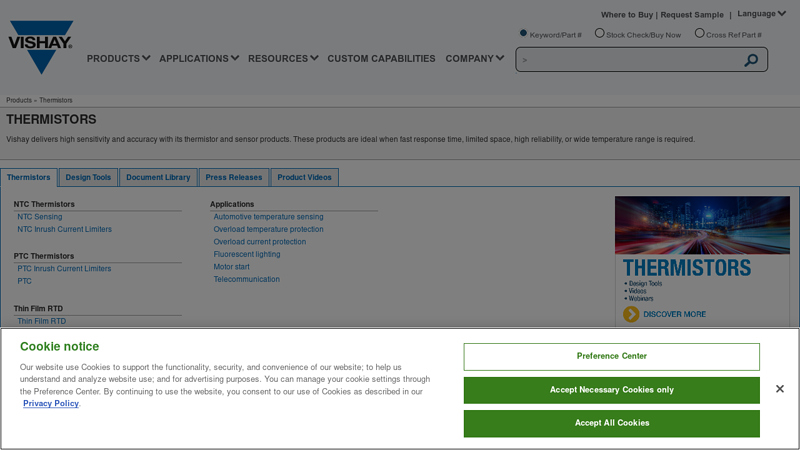Expand the Resources menu

pos(283,59)
